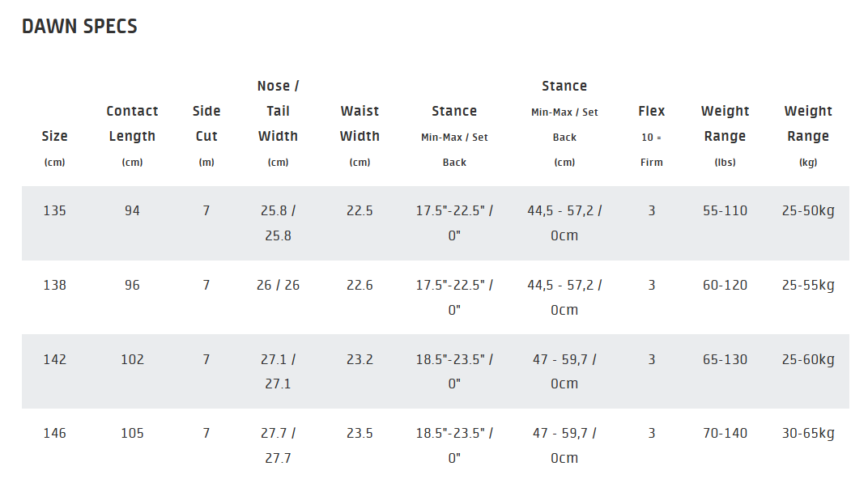Click the Size column header
The width and height of the screenshot is (868, 479).
coord(55,137)
